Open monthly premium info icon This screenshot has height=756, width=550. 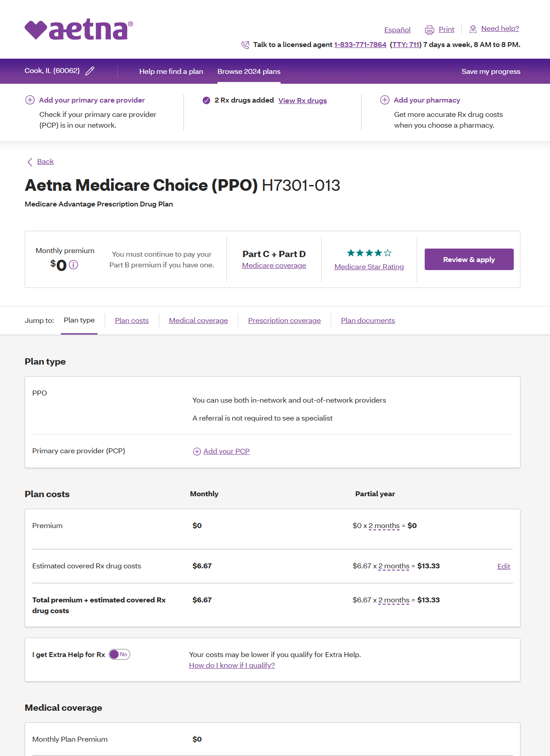click(73, 265)
